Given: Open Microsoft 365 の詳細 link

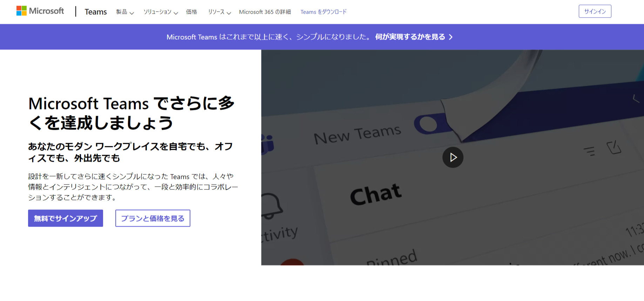Looking at the screenshot, I should point(265,12).
